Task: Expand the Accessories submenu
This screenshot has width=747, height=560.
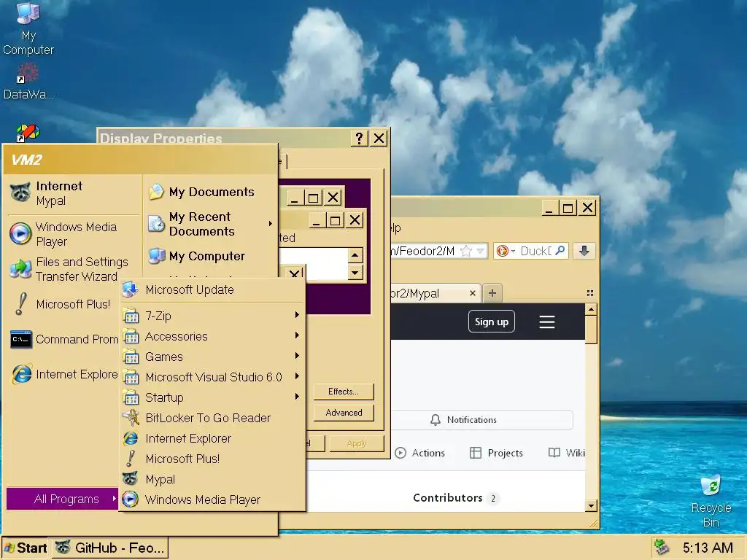Action: tap(212, 336)
